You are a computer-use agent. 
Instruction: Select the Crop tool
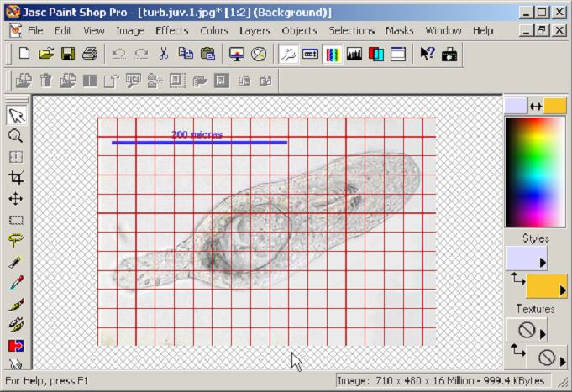[15, 178]
